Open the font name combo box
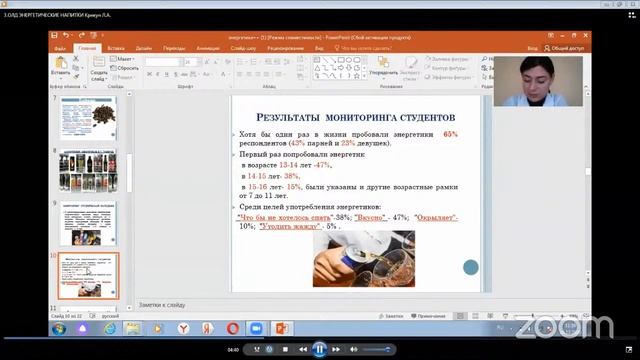 point(163,62)
